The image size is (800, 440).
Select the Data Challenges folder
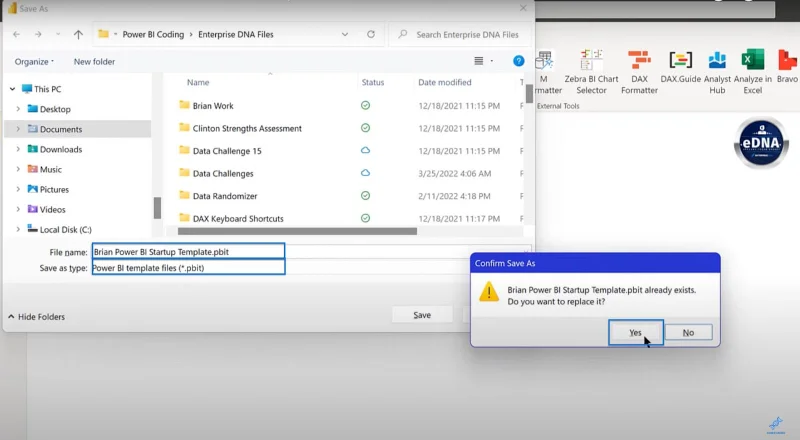(223, 173)
